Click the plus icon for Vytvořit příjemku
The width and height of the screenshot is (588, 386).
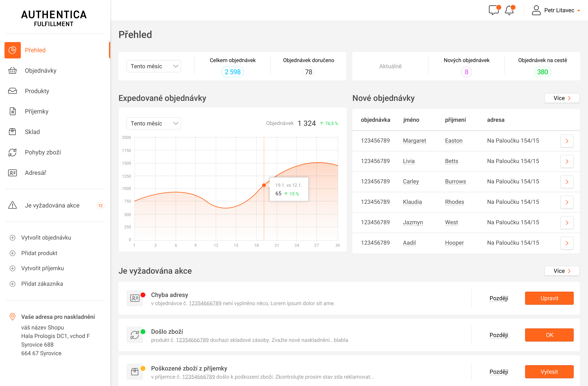pos(13,268)
